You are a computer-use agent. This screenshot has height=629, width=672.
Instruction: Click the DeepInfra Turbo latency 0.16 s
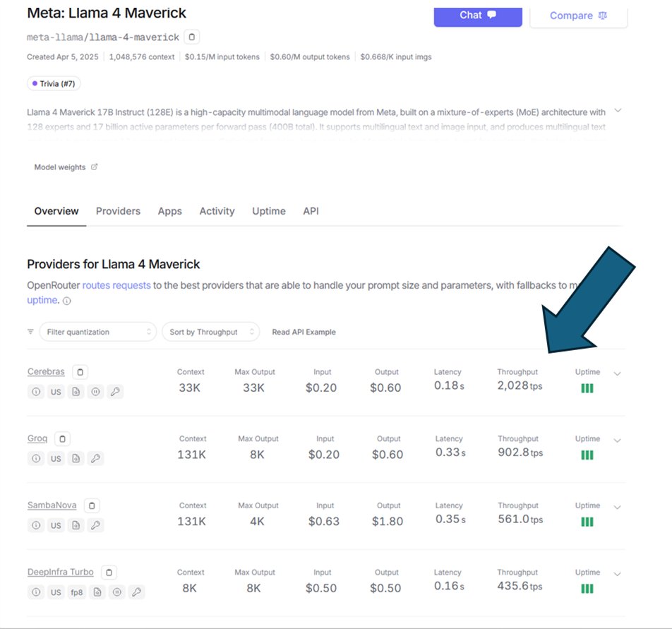pos(449,586)
